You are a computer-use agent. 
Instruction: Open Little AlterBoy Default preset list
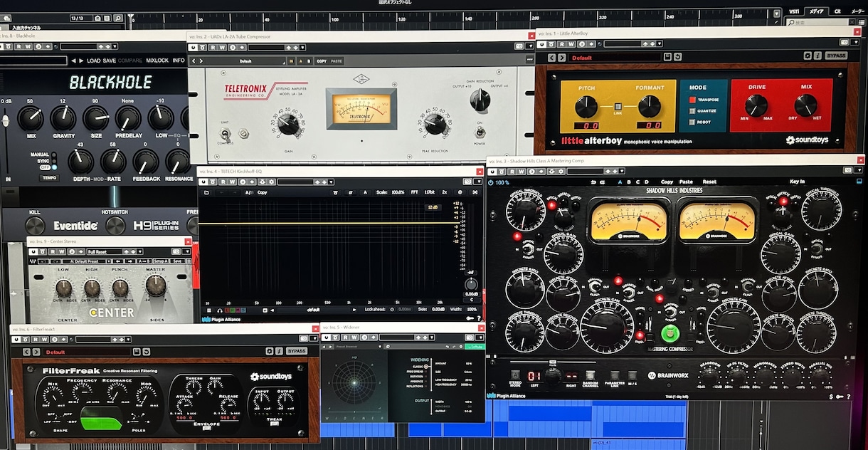click(x=614, y=57)
